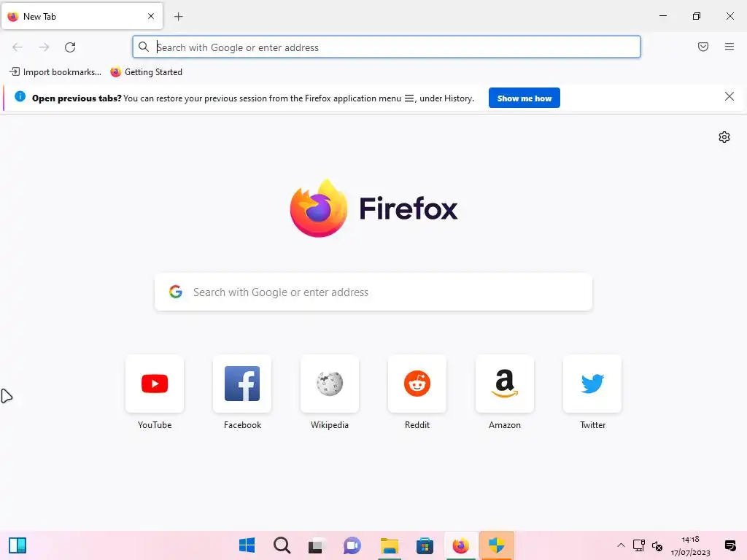Click the Google G logo in search box
Viewport: 747px width, 560px height.
(x=176, y=292)
